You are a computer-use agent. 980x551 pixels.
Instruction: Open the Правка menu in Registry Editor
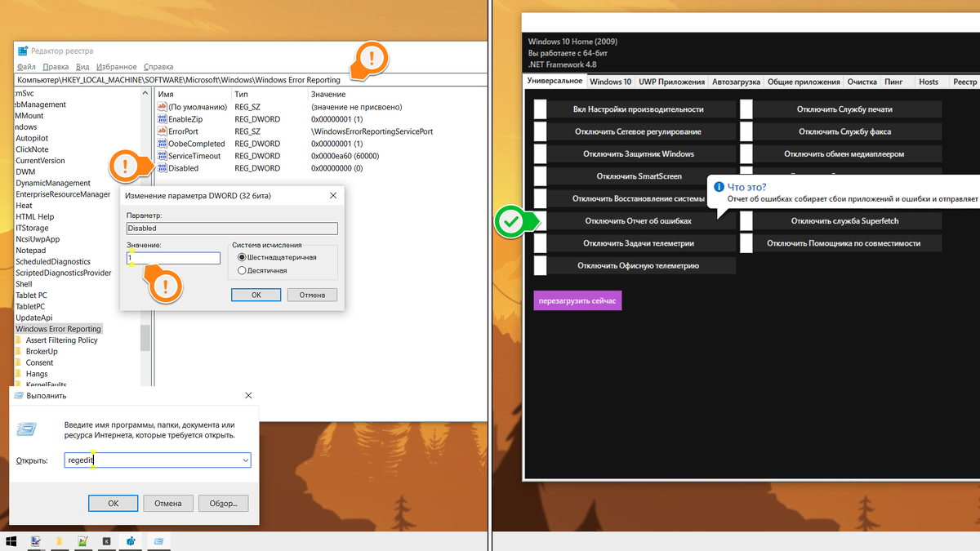pyautogui.click(x=56, y=67)
